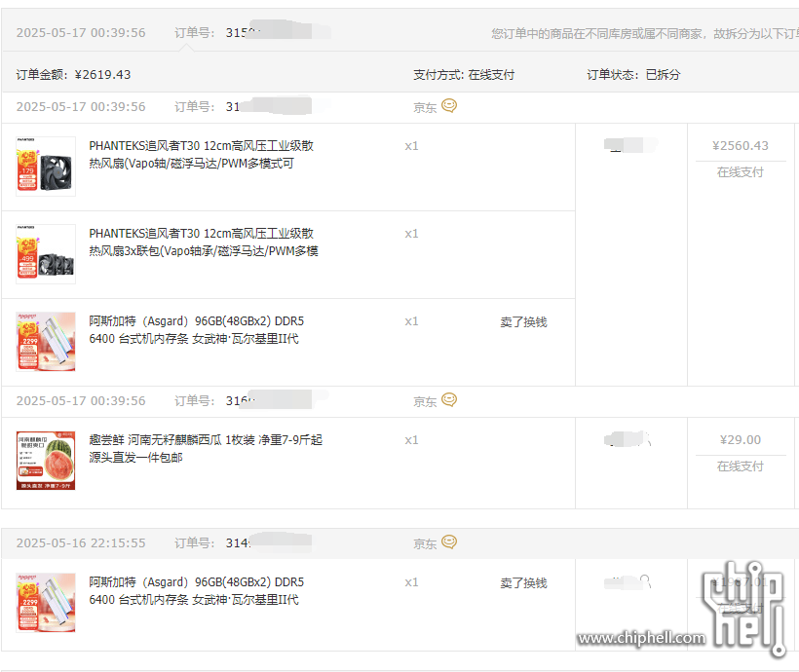Click 在线支付 under the ¥29.00 price
Image resolution: width=799 pixels, height=672 pixels.
click(x=741, y=467)
